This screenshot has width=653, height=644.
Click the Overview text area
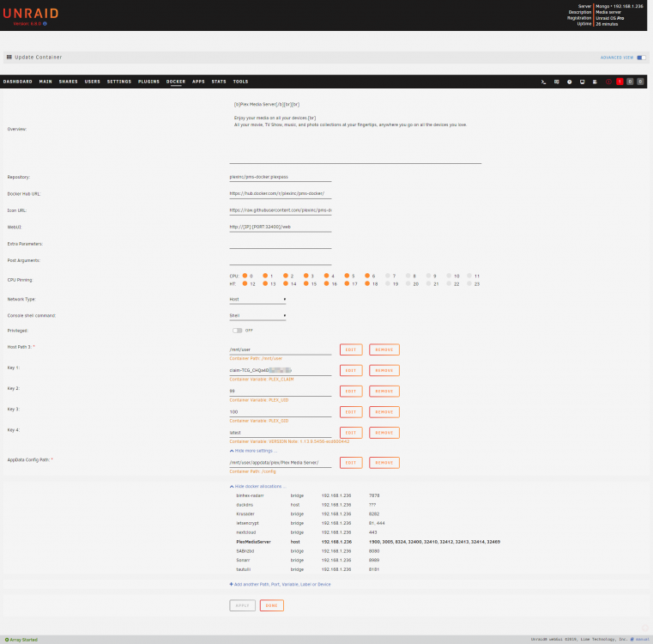click(355, 131)
